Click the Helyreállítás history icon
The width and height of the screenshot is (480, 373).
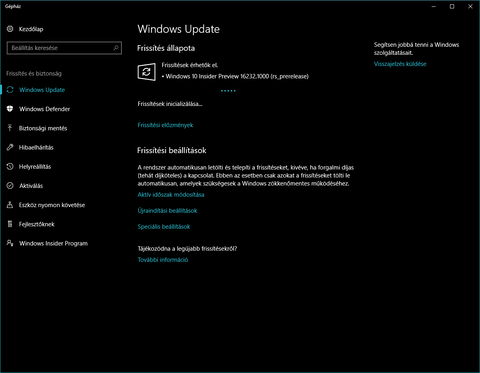[10, 166]
